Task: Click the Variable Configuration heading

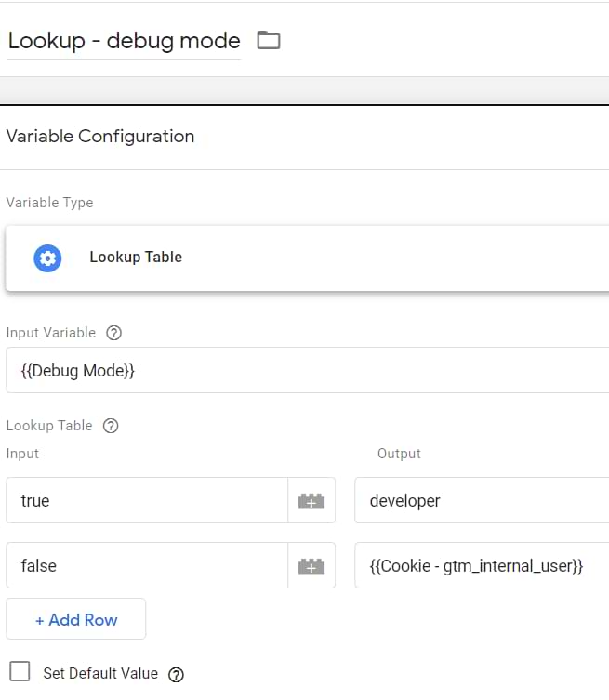Action: (x=100, y=136)
